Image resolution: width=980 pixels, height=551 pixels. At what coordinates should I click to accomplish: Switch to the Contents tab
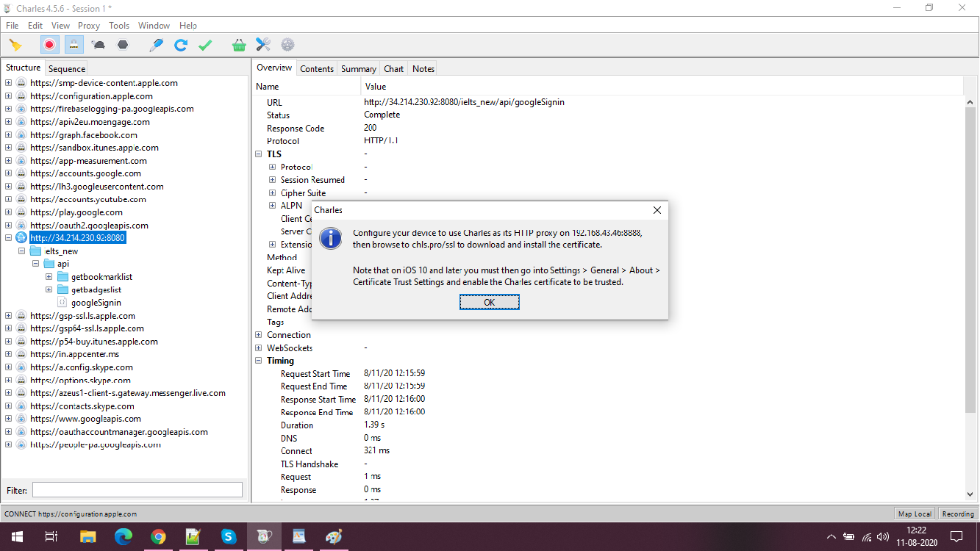[x=317, y=68]
